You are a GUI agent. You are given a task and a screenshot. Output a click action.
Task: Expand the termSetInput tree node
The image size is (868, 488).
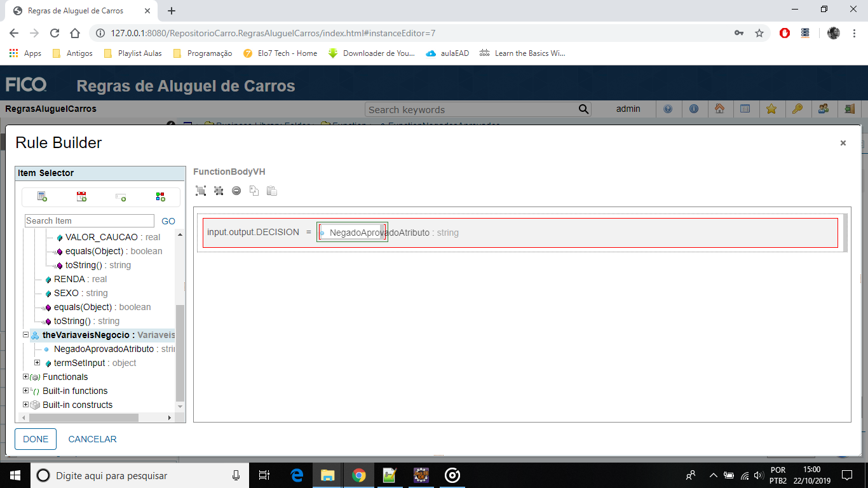38,363
